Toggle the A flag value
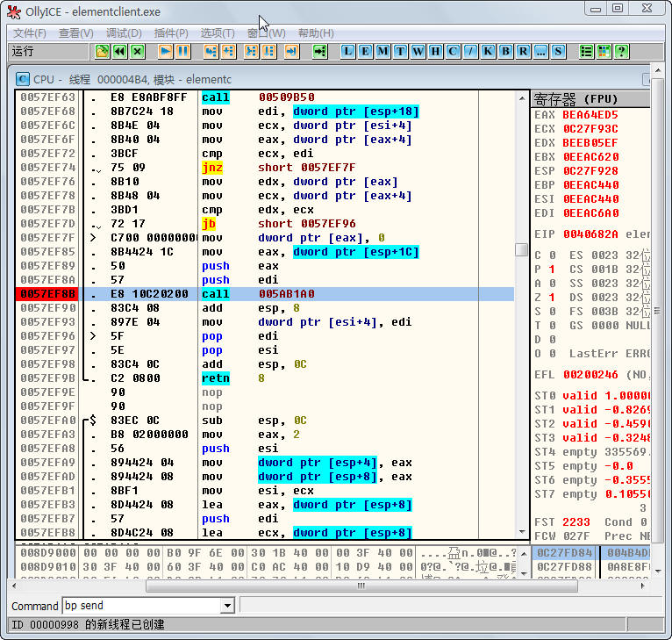 point(552,283)
